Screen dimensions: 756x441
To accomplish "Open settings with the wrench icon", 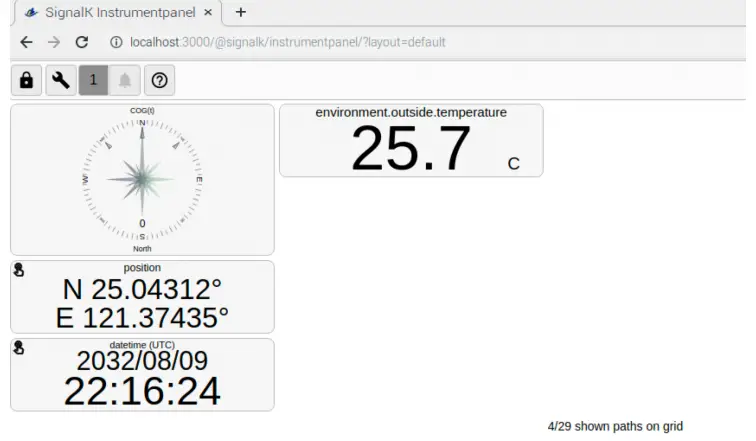I will pyautogui.click(x=61, y=80).
